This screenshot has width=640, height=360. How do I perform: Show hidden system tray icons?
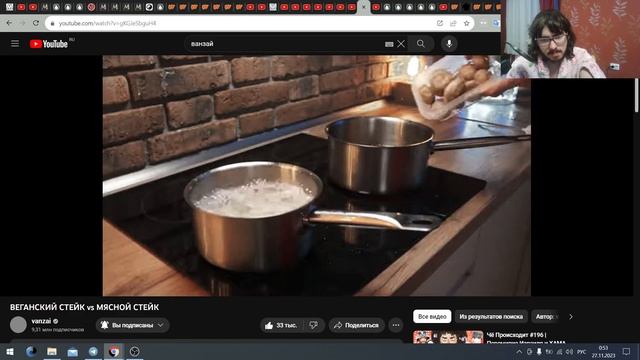click(519, 351)
